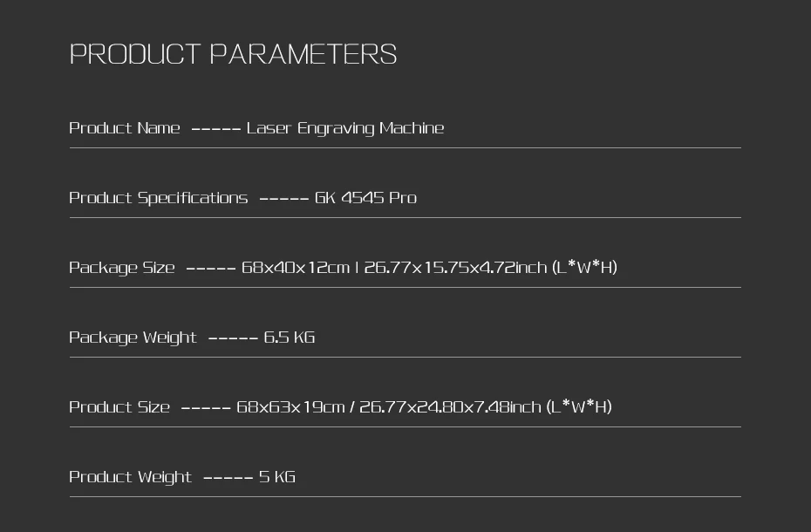Click the dashes before GK 4545 Pro
Image resolution: width=811 pixels, height=532 pixels.
click(x=283, y=198)
